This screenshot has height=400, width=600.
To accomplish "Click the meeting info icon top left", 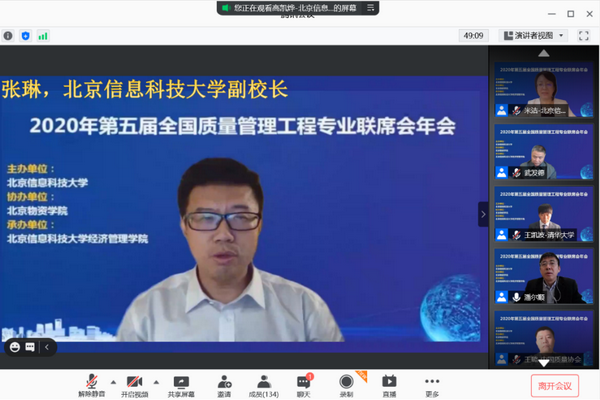I will [x=8, y=35].
